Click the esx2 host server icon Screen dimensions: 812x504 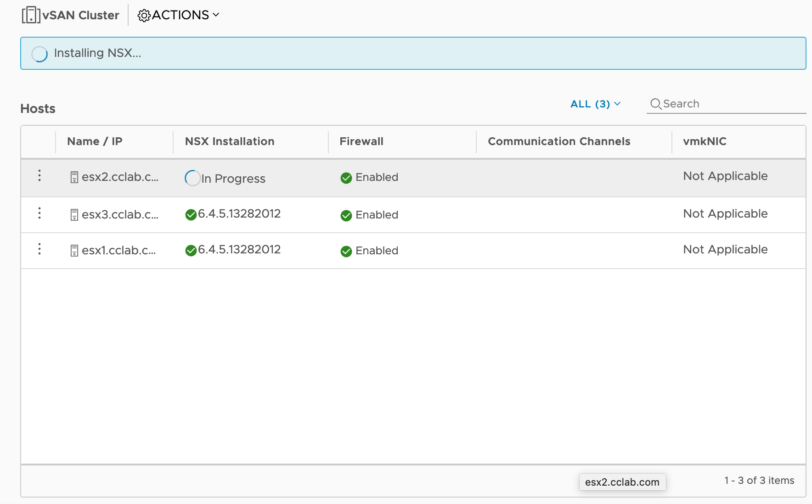pos(74,177)
